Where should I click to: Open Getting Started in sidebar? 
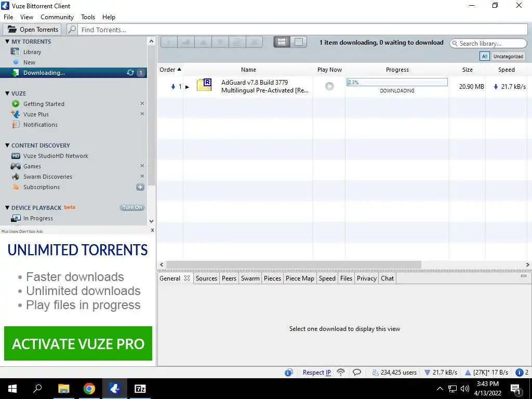coord(44,104)
